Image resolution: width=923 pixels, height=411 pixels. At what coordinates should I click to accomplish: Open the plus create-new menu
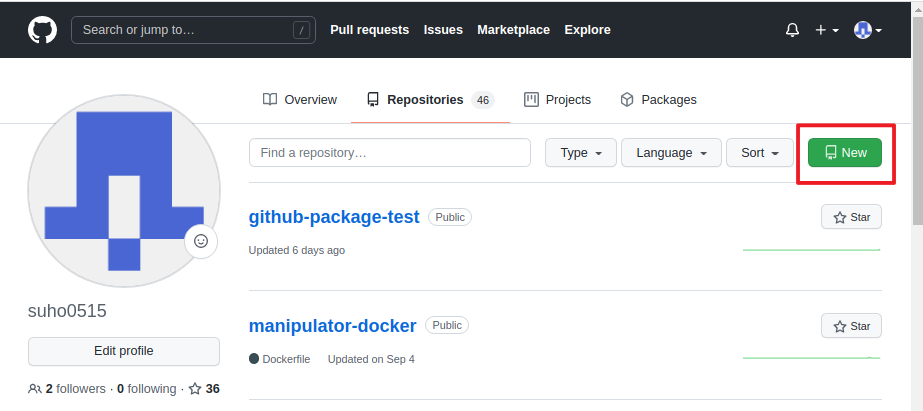click(x=826, y=30)
